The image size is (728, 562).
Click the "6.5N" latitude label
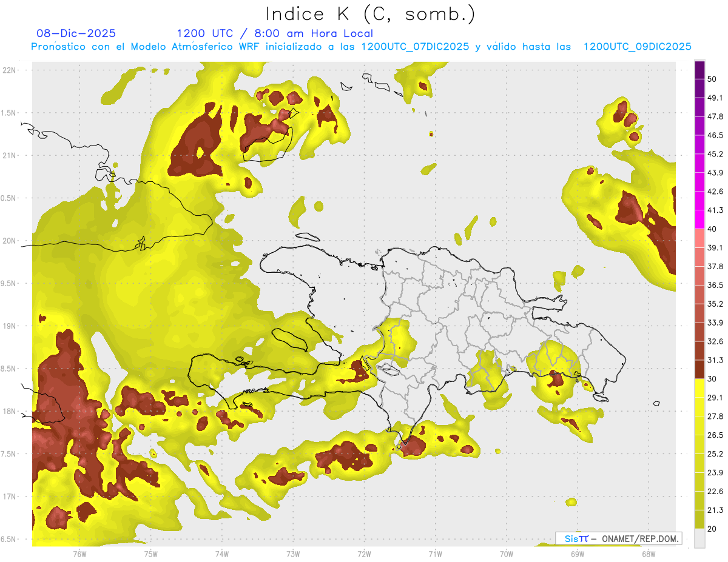pyautogui.click(x=9, y=540)
